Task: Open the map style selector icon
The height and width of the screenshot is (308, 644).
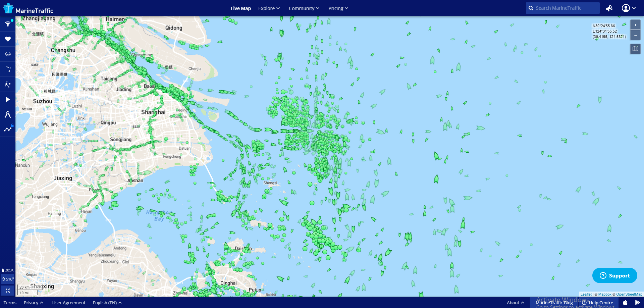Action: tap(635, 49)
